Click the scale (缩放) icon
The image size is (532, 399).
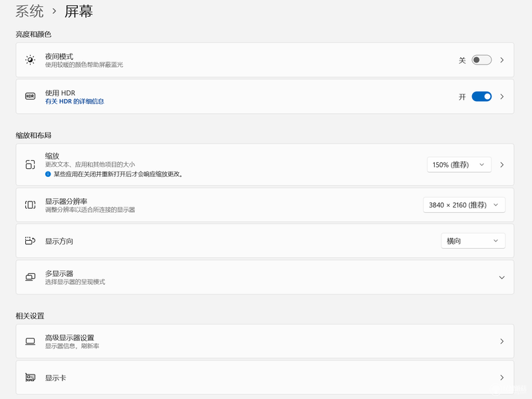pos(30,164)
